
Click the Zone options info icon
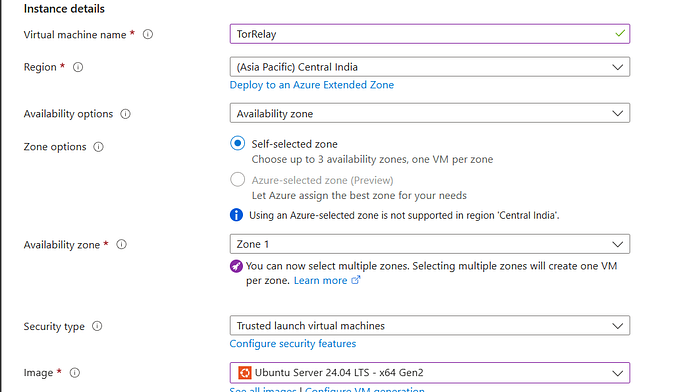pyautogui.click(x=98, y=147)
